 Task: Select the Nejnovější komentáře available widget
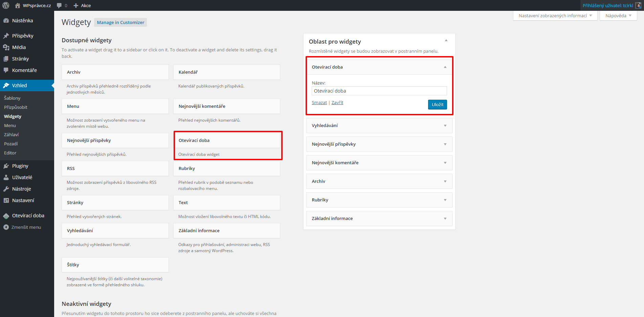pyautogui.click(x=227, y=106)
